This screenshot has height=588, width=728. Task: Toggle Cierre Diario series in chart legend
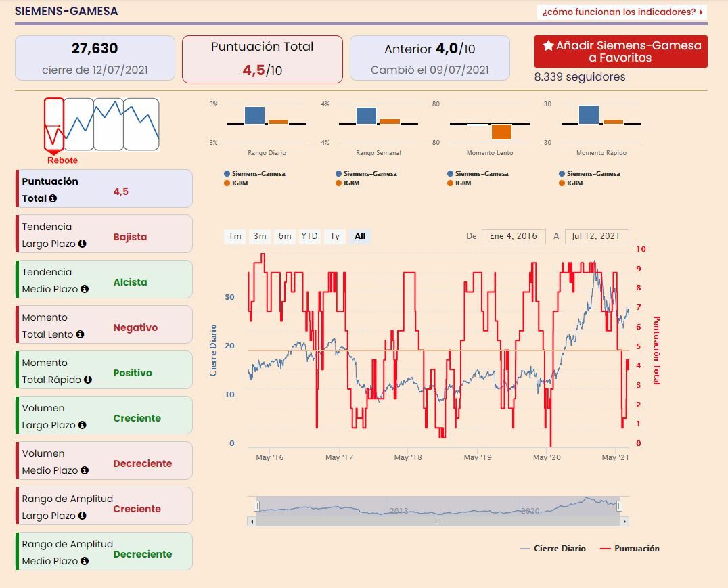pyautogui.click(x=553, y=549)
